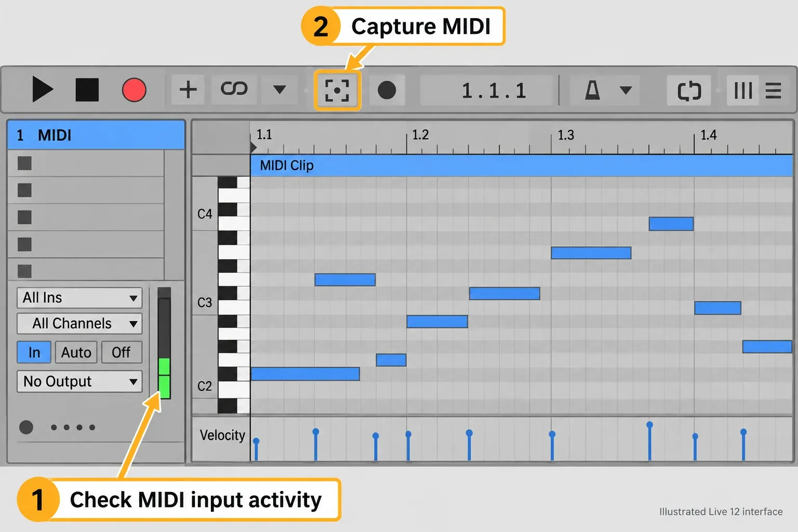Viewport: 798px width, 532px height.
Task: Toggle the automation arm link icon
Action: pos(234,89)
